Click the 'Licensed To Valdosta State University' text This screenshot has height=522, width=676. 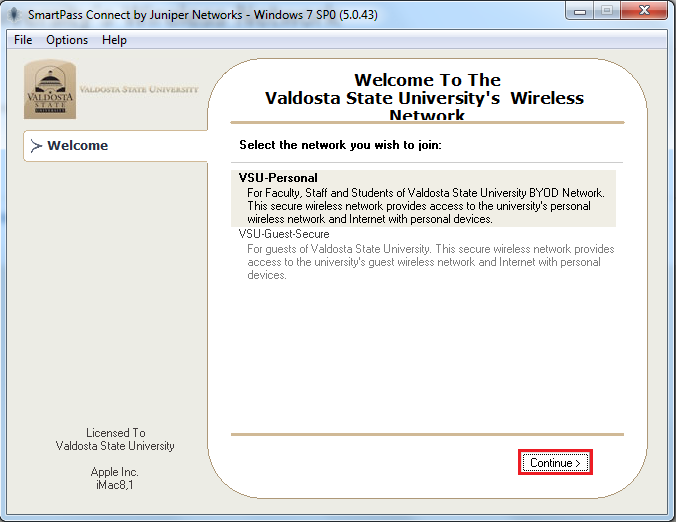click(115, 439)
